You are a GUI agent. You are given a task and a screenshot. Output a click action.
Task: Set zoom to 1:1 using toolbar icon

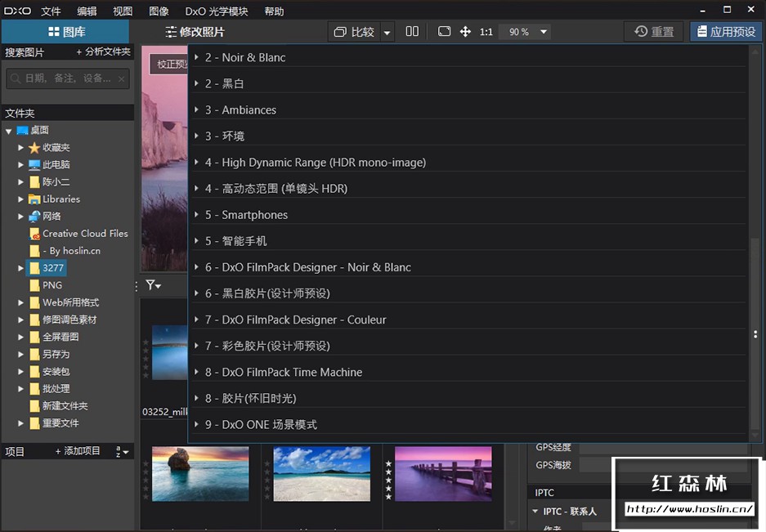[486, 31]
